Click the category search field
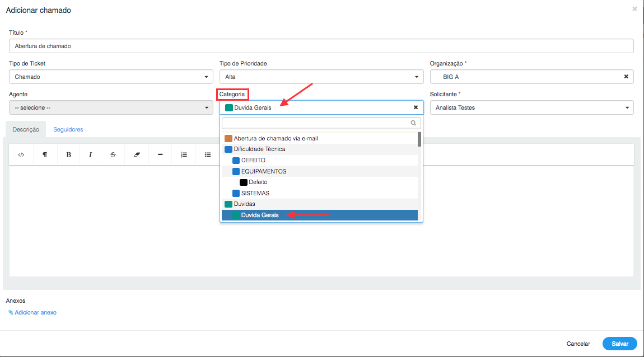644x357 pixels. [318, 123]
